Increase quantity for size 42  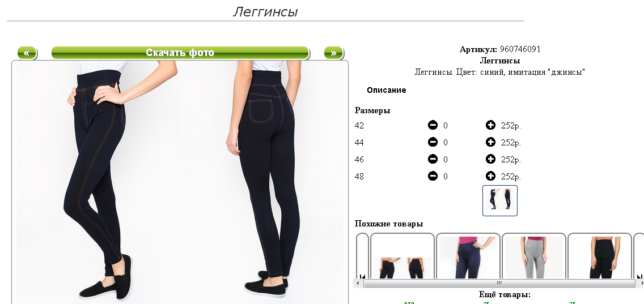click(x=490, y=125)
